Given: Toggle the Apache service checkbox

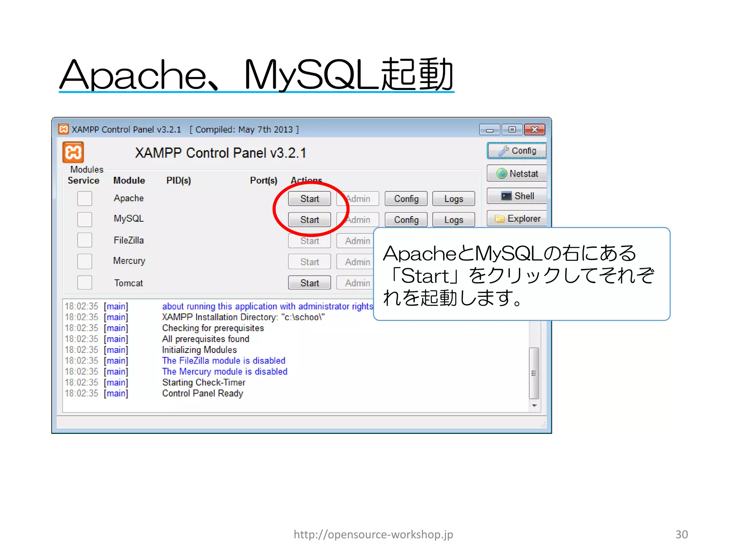Looking at the screenshot, I should pyautogui.click(x=85, y=198).
